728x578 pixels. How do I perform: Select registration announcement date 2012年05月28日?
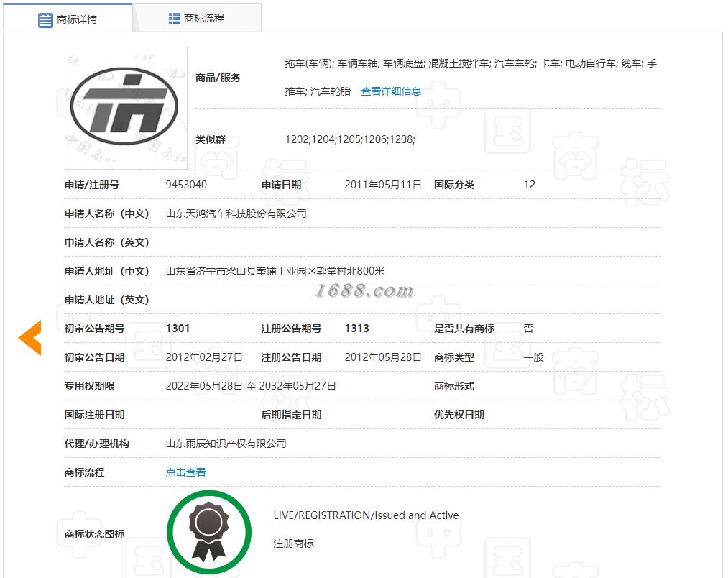[383, 357]
